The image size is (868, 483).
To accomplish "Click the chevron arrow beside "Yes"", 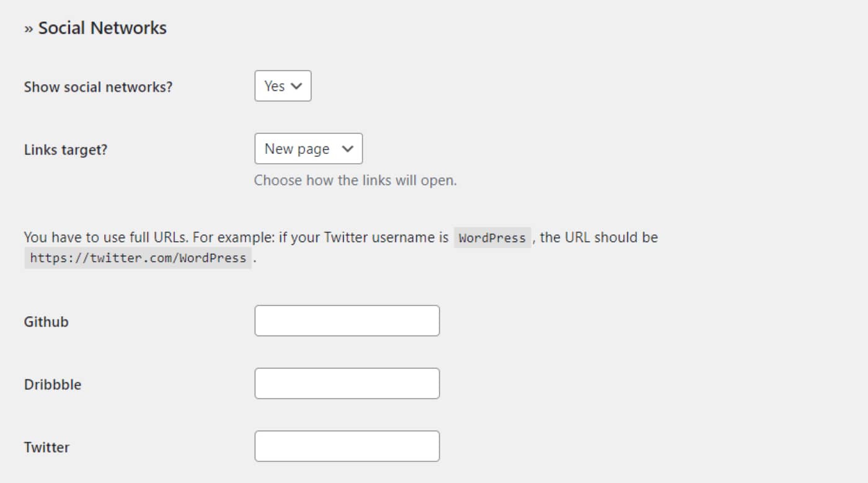I will coord(296,86).
